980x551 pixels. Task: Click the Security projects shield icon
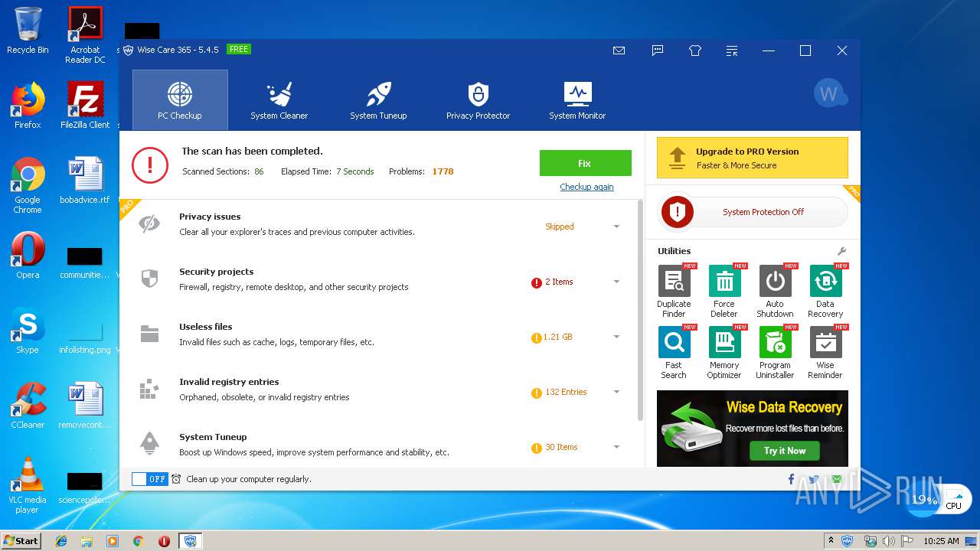[x=149, y=279]
